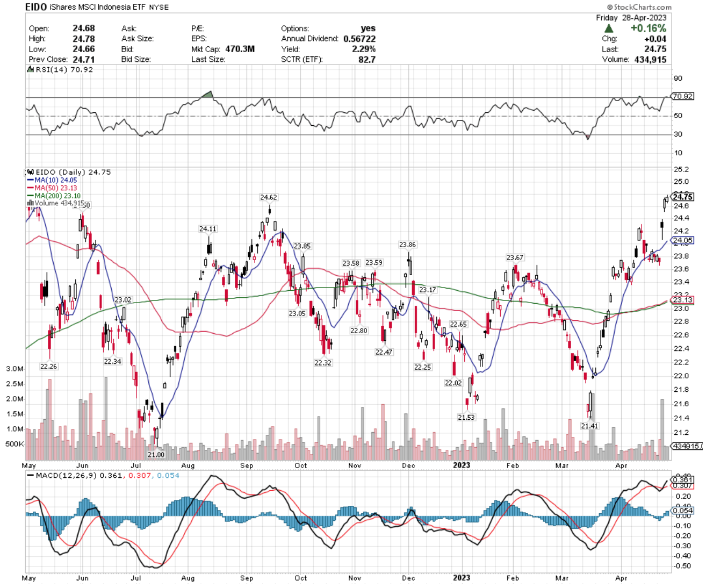The image size is (706, 588).
Task: Click the 22.47 price label
Action: pos(384,352)
